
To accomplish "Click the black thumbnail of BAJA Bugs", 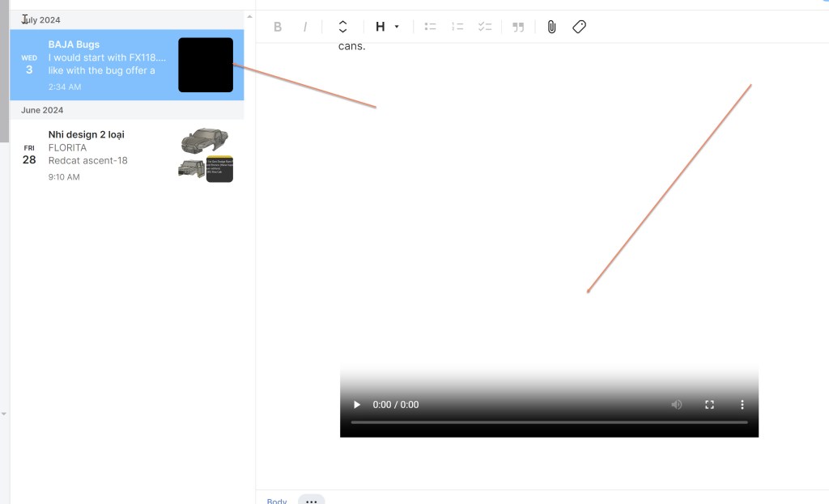I will coord(206,65).
